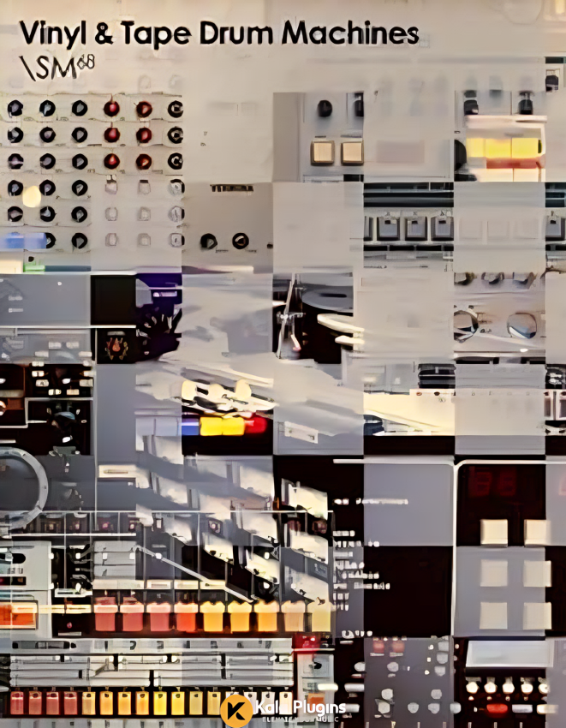The image size is (566, 728).
Task: Click the large grey circular dial at left edge
Action: point(17,486)
